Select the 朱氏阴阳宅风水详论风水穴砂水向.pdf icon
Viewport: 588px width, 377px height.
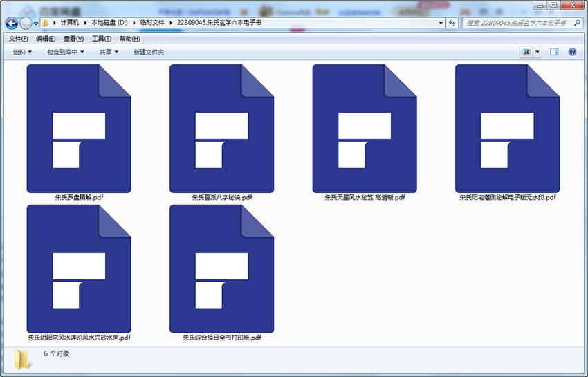tap(79, 268)
